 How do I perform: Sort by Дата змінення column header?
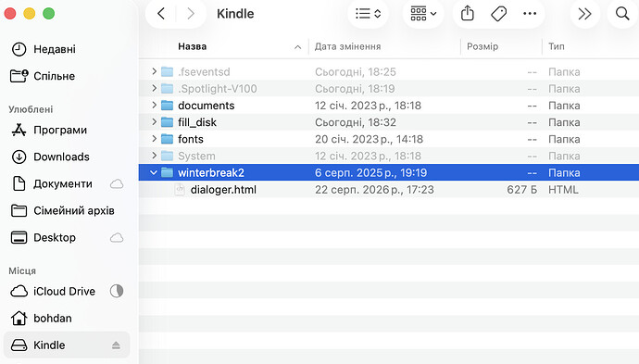[347, 46]
